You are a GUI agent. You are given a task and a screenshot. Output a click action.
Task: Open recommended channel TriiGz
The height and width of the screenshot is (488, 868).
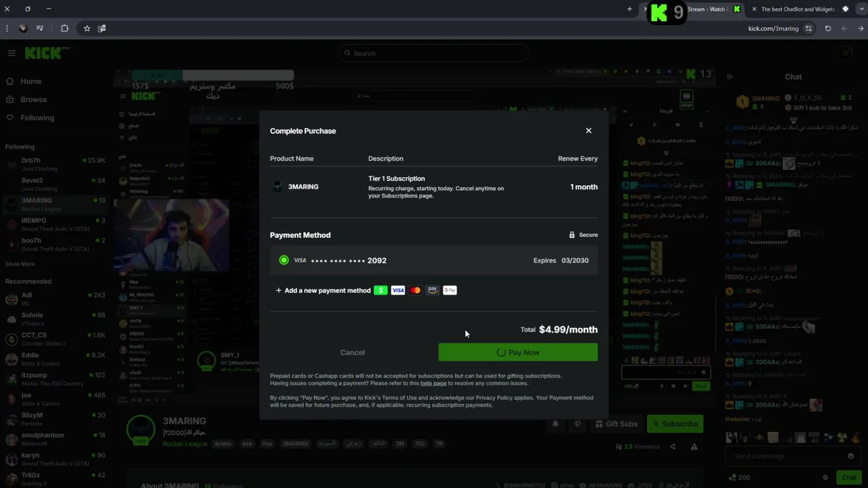tap(54, 479)
